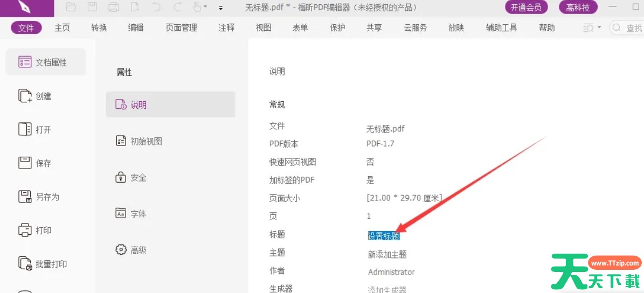The image size is (644, 293).
Task: Click the undo arrow icon
Action: point(156,7)
